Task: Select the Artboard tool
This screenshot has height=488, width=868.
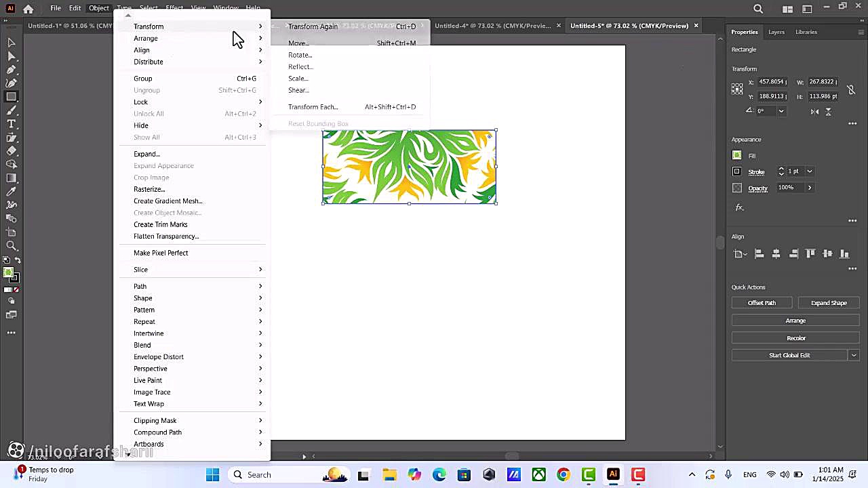Action: (12, 232)
